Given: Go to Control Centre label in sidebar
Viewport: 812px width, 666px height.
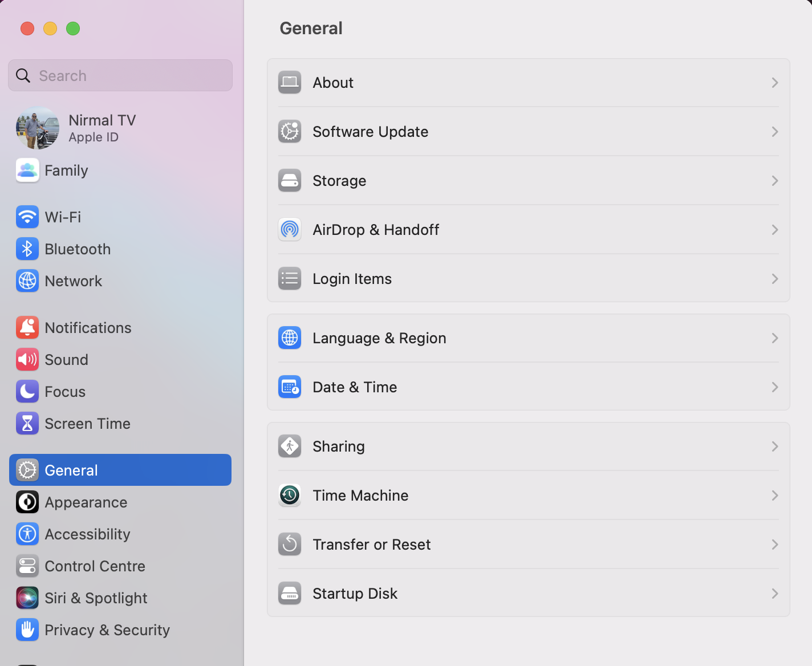Looking at the screenshot, I should 95,566.
